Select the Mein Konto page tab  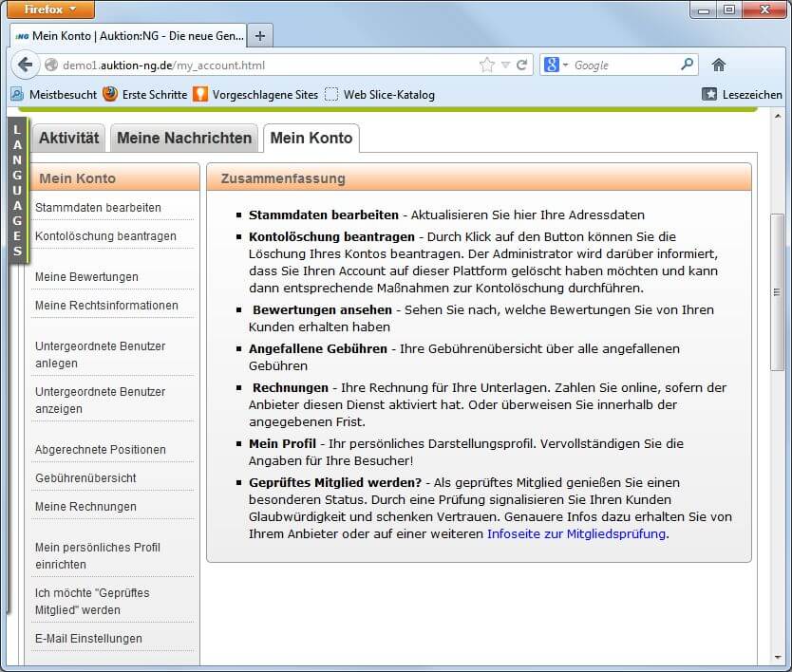coord(311,138)
